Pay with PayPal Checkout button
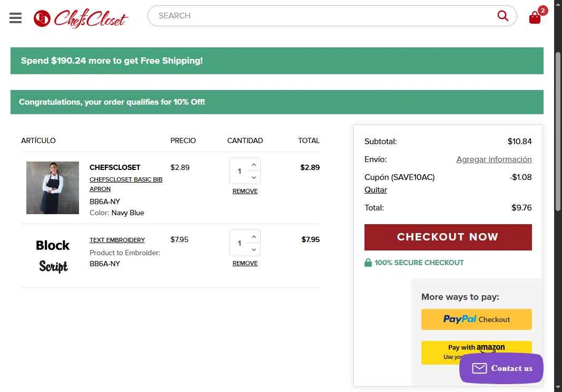The image size is (562, 392). 476,319
